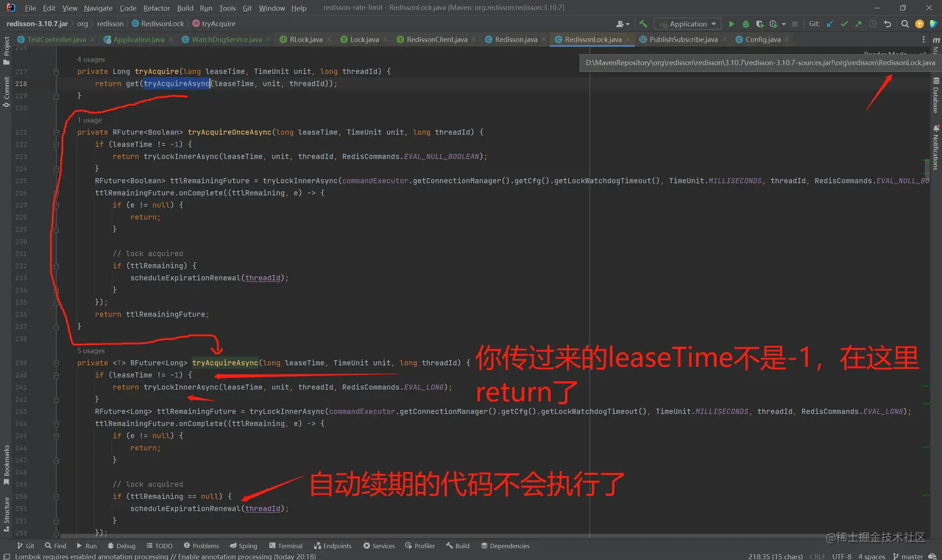Screen dimensions: 942x560
Task: Click the master Git branch widget in the status bar
Action: [908, 556]
